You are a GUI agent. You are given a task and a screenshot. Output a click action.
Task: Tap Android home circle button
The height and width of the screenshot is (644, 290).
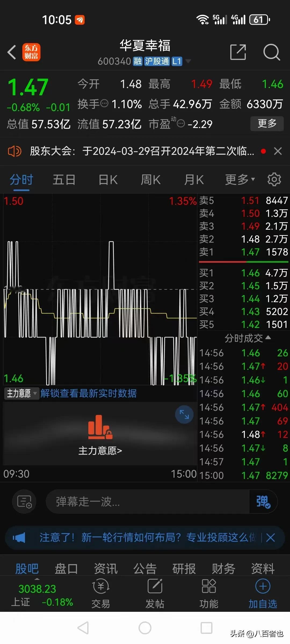point(145,628)
